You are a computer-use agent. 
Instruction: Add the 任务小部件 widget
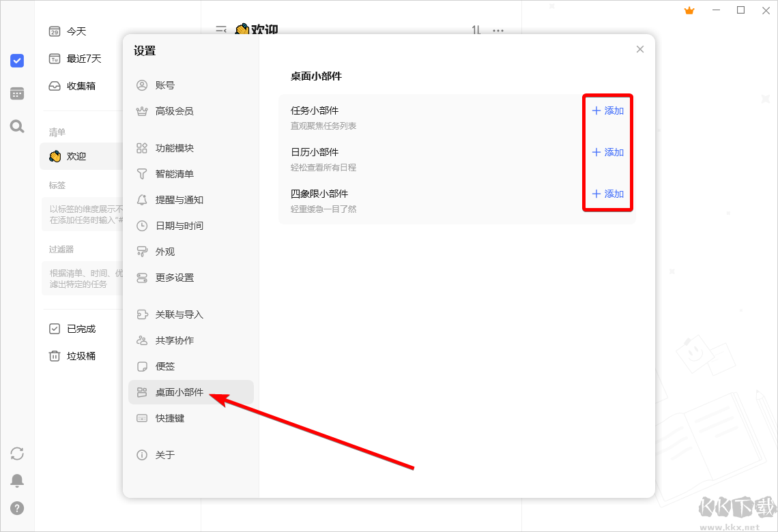(x=607, y=110)
